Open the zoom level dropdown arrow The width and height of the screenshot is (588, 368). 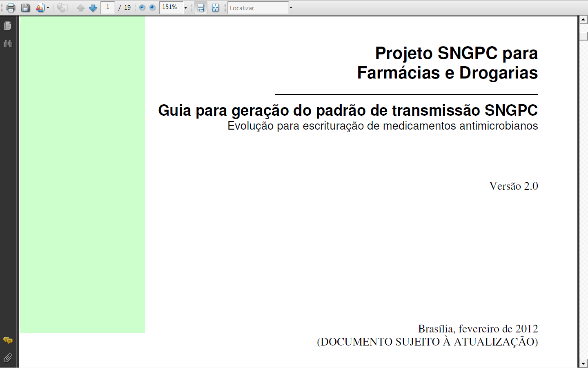click(x=185, y=8)
